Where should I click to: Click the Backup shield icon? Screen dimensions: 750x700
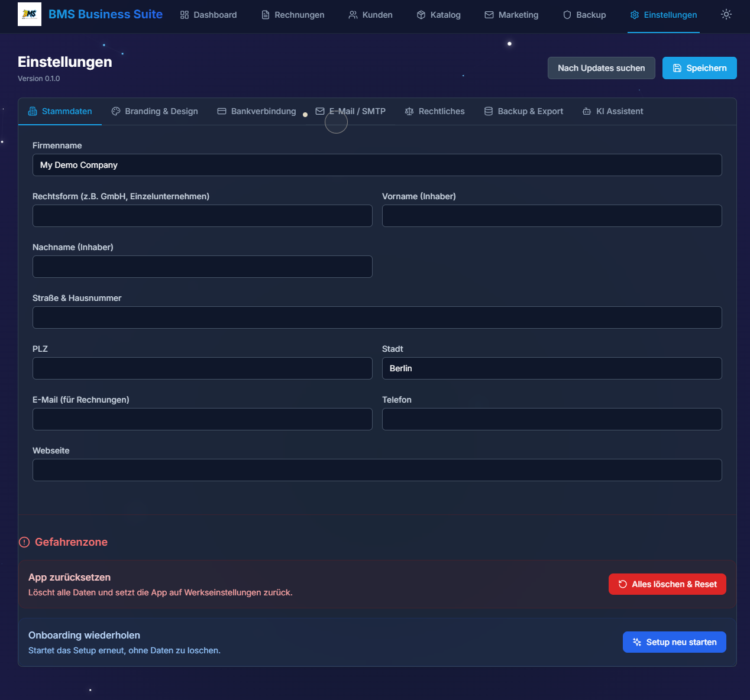point(567,15)
